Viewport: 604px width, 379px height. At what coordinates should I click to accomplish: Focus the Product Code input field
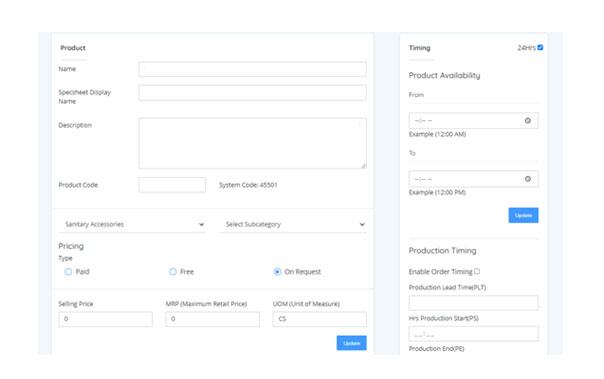tap(172, 185)
